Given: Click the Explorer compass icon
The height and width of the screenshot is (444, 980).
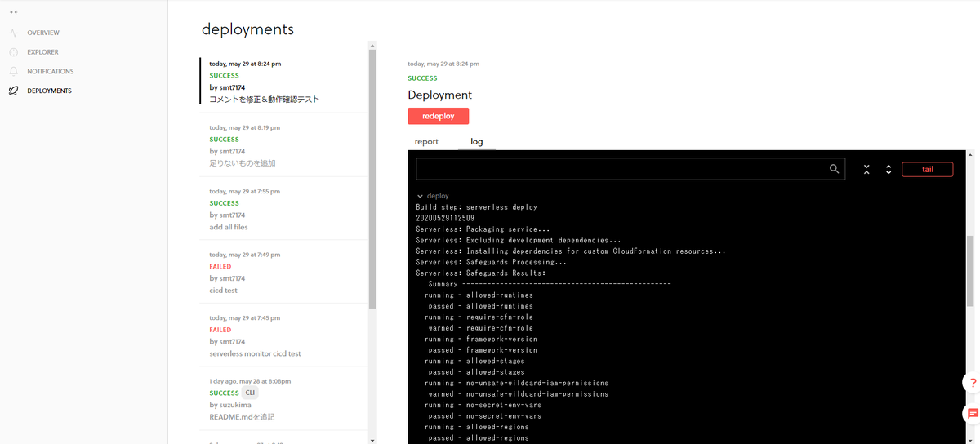Looking at the screenshot, I should coord(14,52).
